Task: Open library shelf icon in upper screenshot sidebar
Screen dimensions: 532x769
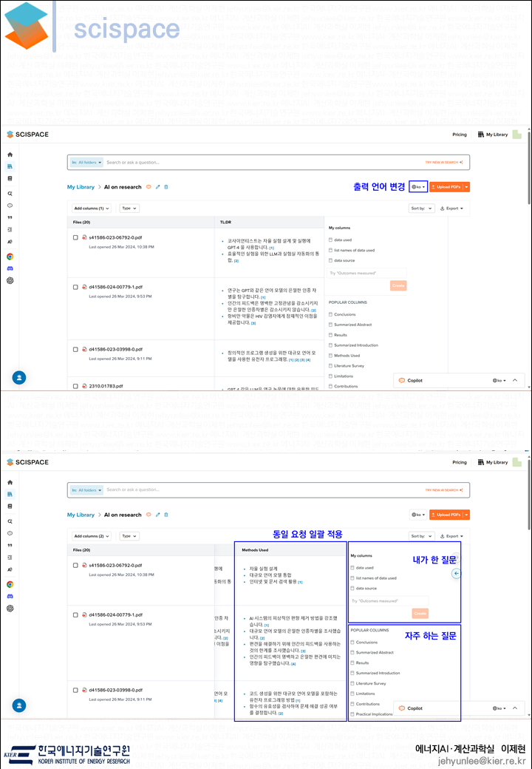Action: (x=10, y=167)
